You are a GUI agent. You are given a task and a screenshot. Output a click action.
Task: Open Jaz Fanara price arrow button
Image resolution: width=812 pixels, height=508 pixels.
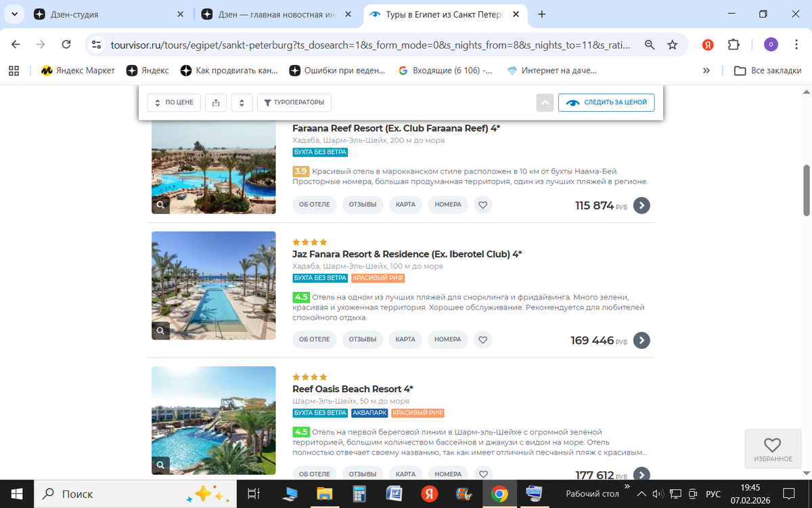click(641, 340)
